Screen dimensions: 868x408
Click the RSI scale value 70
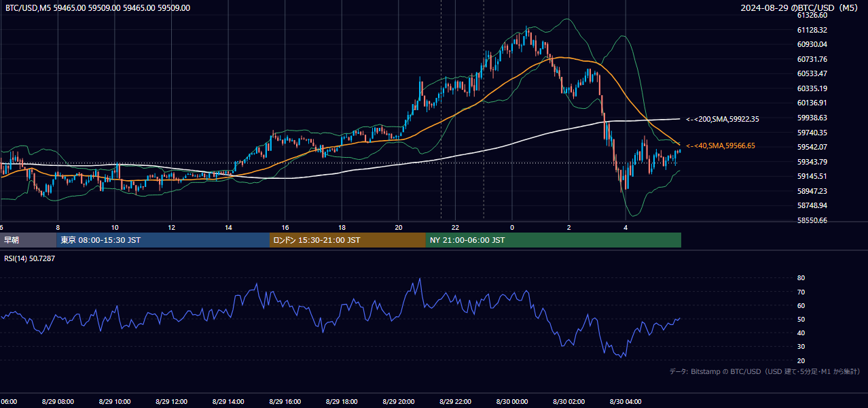coord(801,292)
